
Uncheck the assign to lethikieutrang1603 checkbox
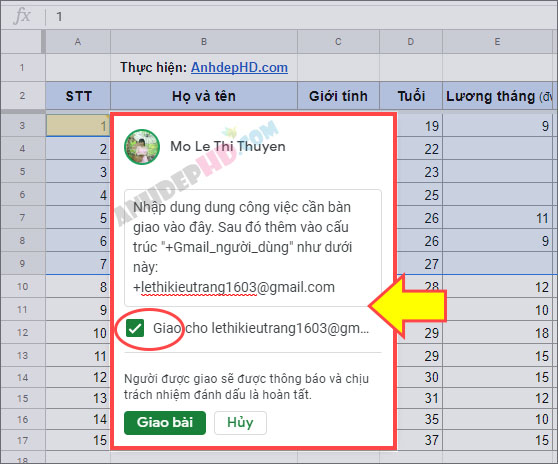click(x=135, y=328)
